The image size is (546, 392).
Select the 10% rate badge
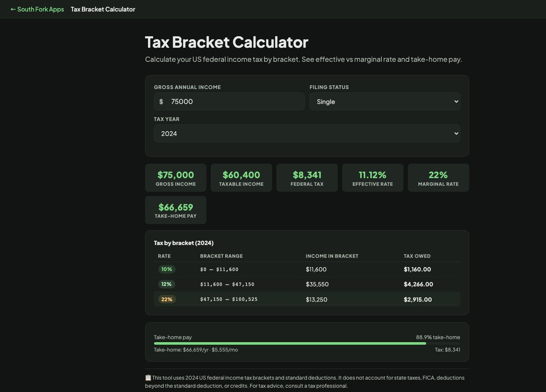[x=167, y=269]
